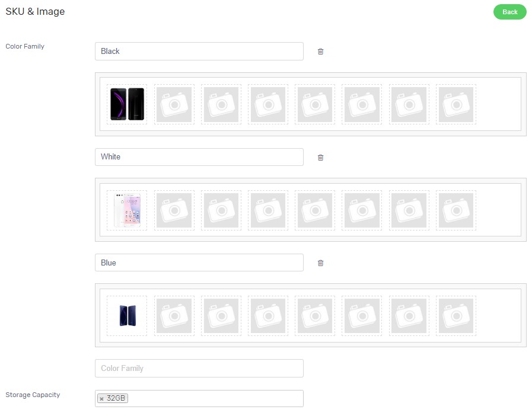The image size is (532, 416).
Task: Select the blue phone thumbnail
Action: 127,316
